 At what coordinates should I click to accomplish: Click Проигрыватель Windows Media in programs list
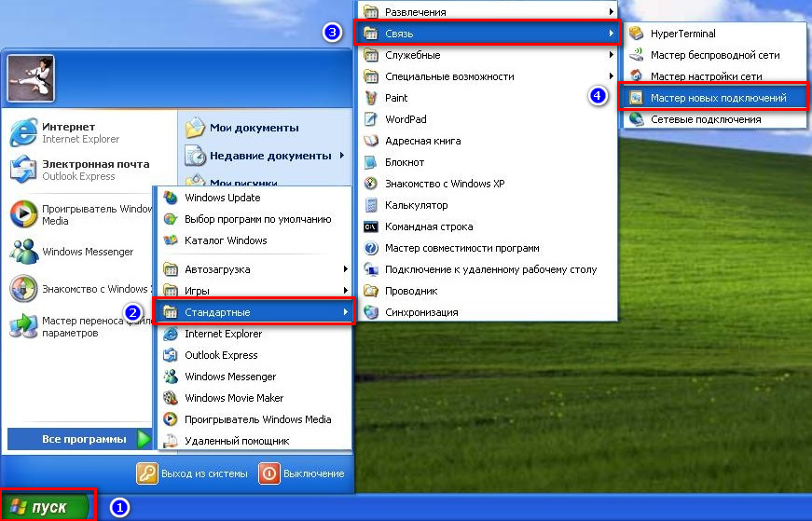(x=255, y=419)
